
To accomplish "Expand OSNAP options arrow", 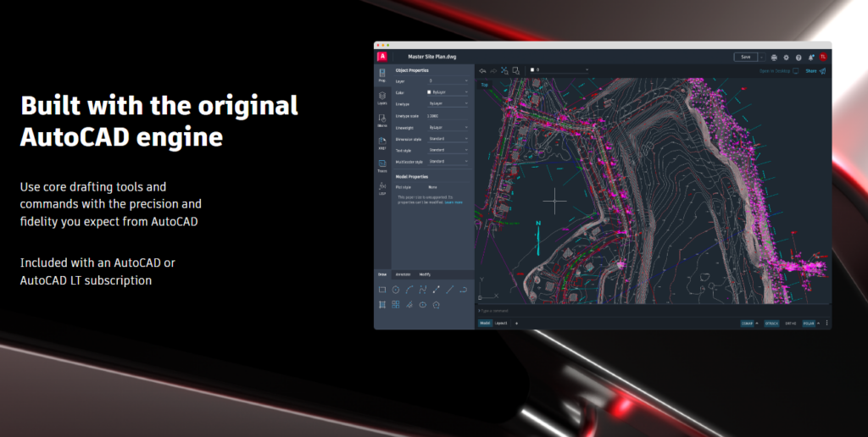I will (x=757, y=323).
